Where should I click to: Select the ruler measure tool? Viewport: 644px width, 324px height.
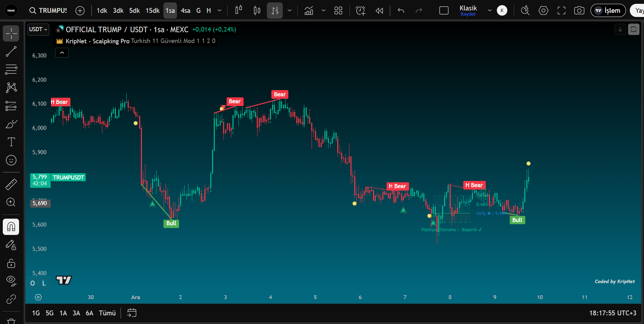coord(11,184)
